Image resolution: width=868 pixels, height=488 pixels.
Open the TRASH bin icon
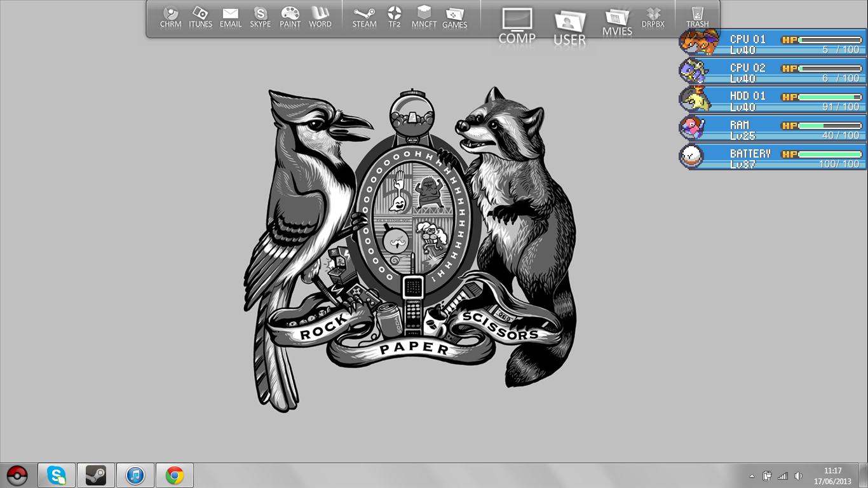click(x=698, y=17)
